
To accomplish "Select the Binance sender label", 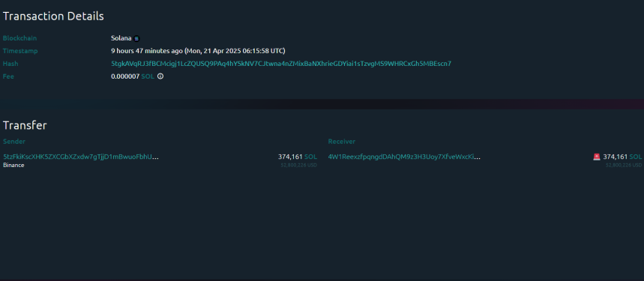I will coord(13,165).
